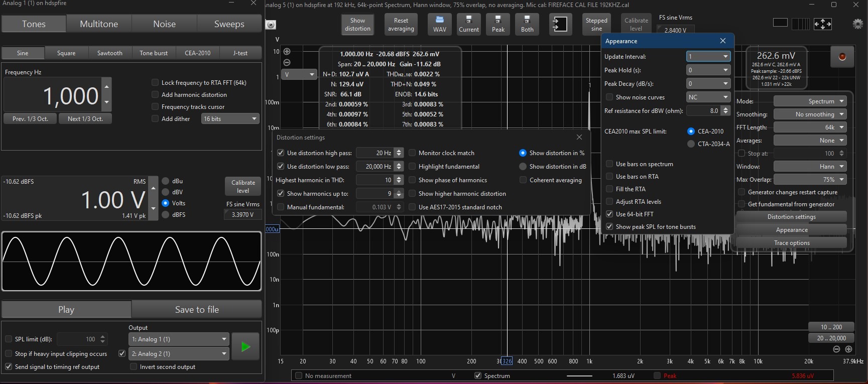Select the dBu level unit radio button
868x384 pixels.
[165, 181]
